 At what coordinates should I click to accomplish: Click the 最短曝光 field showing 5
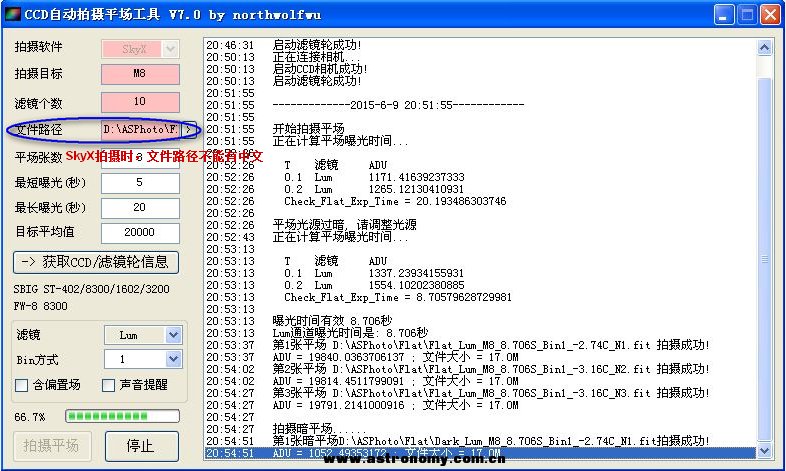tap(139, 182)
